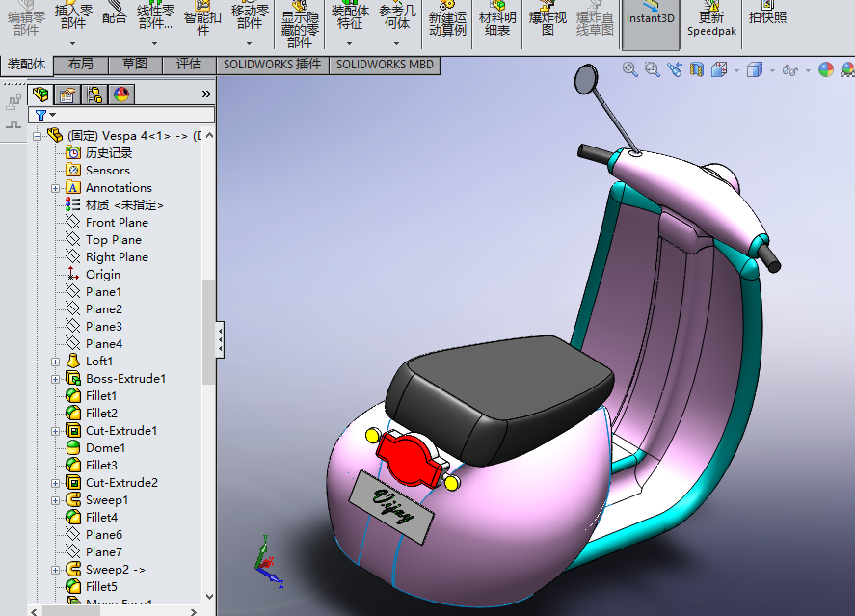The image size is (855, 616).
Task: Click Show Hidden Components (显示隐藏的零部件)
Action: click(x=300, y=24)
